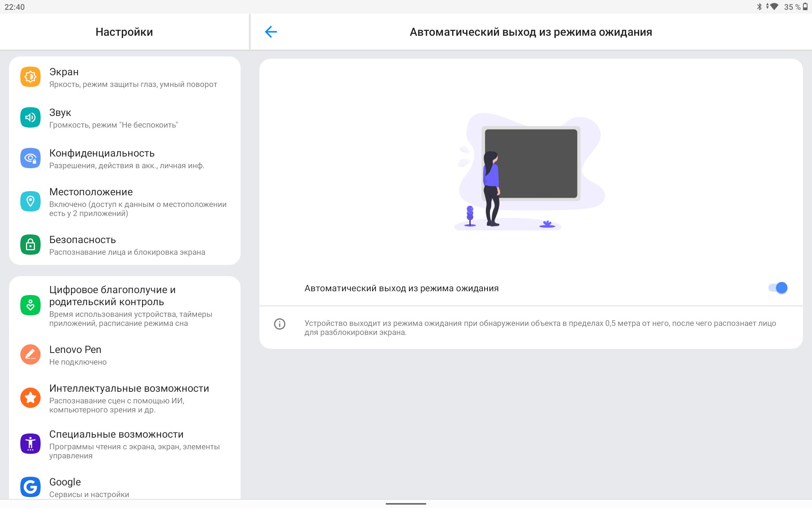Tap the purple Accessibility figure icon
This screenshot has width=812, height=508.
click(x=30, y=444)
